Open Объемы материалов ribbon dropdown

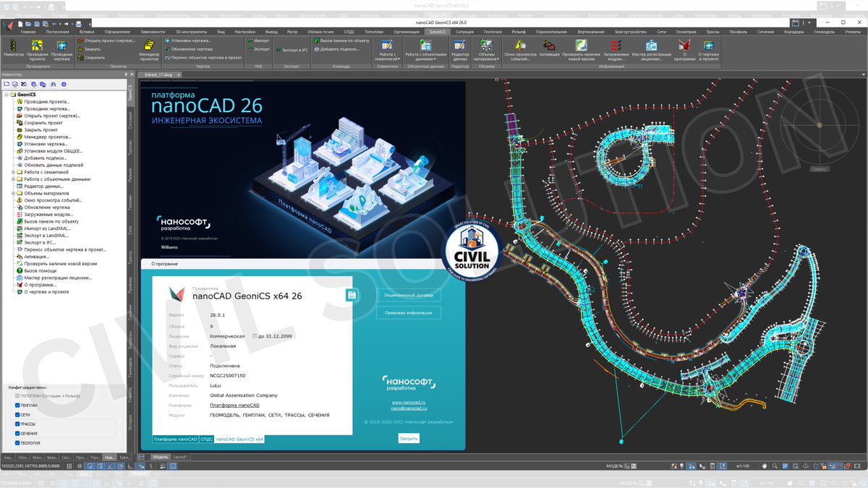tap(487, 49)
